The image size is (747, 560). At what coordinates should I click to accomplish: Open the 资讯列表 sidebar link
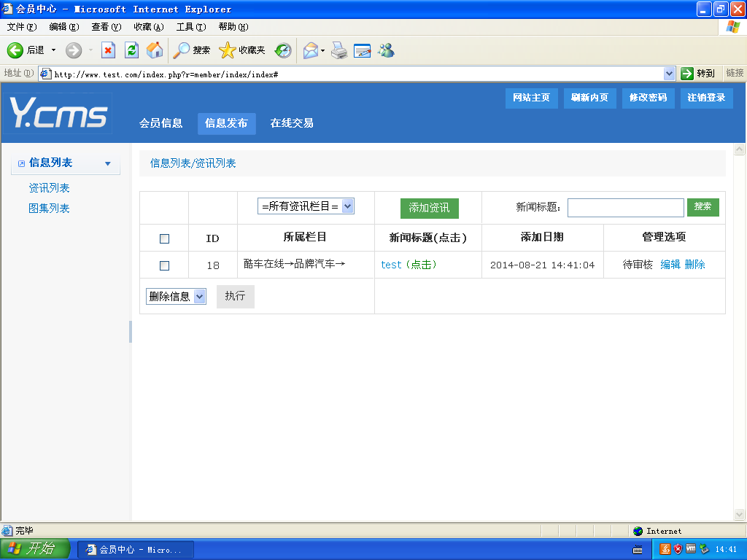point(49,188)
